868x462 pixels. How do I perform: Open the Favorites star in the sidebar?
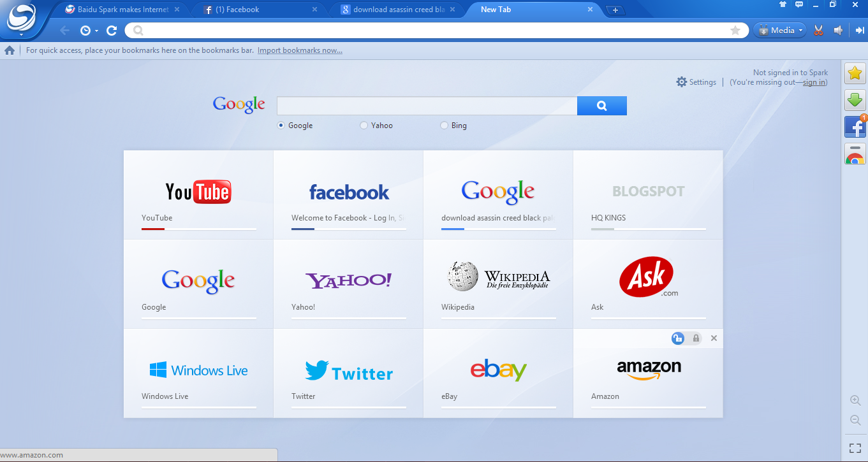(855, 73)
